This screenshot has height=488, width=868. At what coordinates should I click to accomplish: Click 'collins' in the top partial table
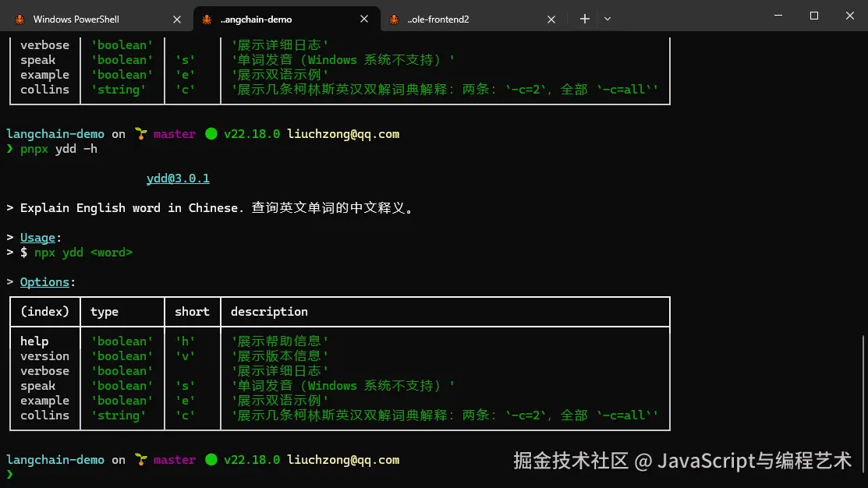click(x=44, y=89)
